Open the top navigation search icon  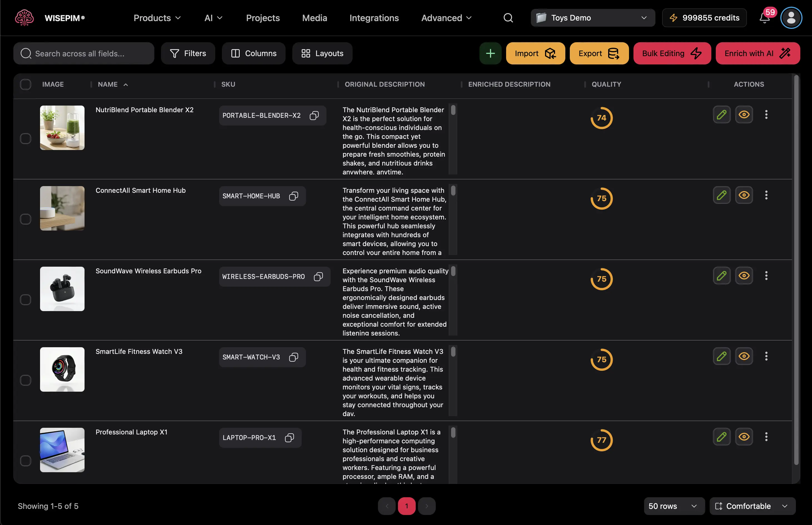[508, 18]
